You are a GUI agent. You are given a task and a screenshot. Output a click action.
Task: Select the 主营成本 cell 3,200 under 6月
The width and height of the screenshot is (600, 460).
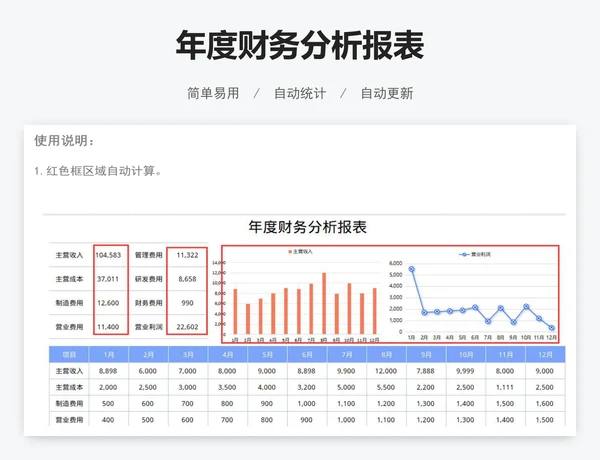[x=307, y=387]
